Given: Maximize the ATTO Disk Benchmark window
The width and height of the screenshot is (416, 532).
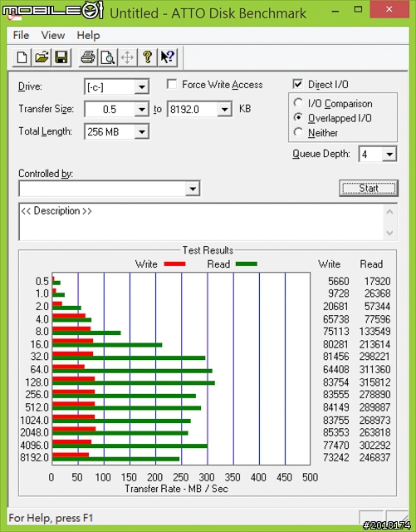Looking at the screenshot, I should [x=358, y=10].
